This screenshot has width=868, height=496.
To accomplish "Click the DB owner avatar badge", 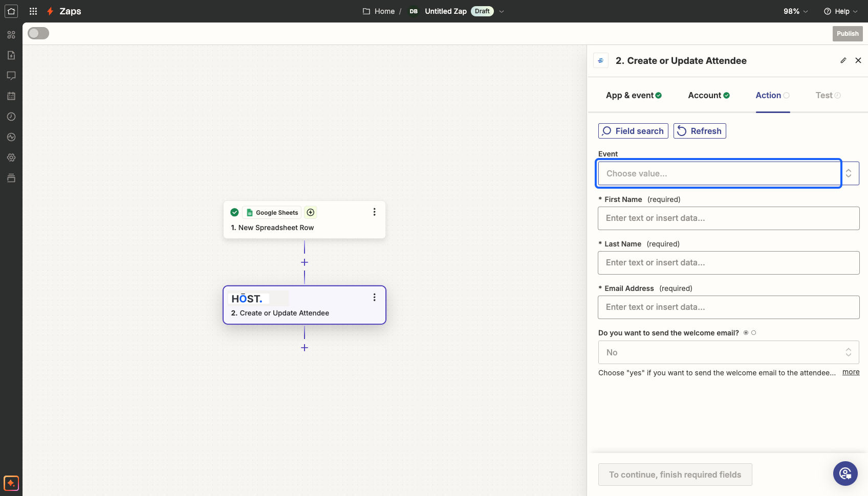I will 414,11.
